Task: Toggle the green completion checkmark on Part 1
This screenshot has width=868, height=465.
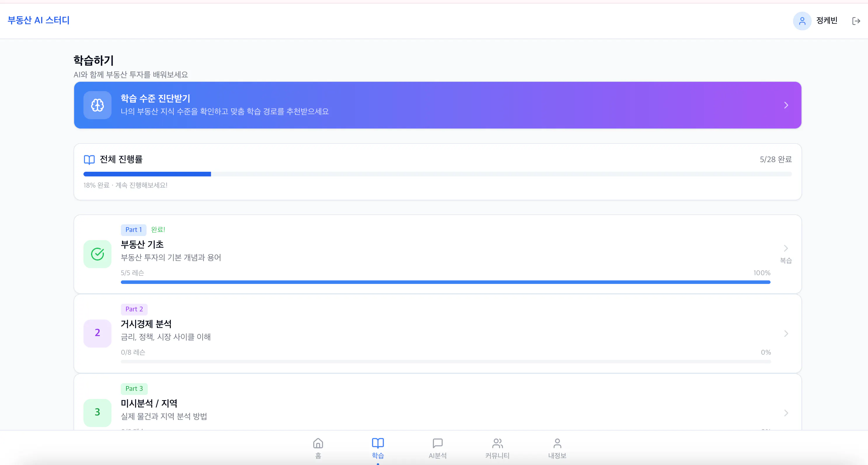Action: [97, 254]
